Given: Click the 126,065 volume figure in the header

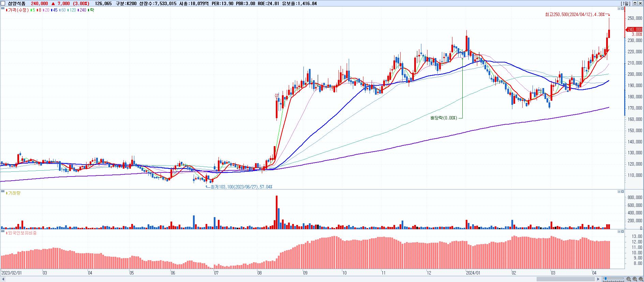Looking at the screenshot, I should tap(103, 3).
